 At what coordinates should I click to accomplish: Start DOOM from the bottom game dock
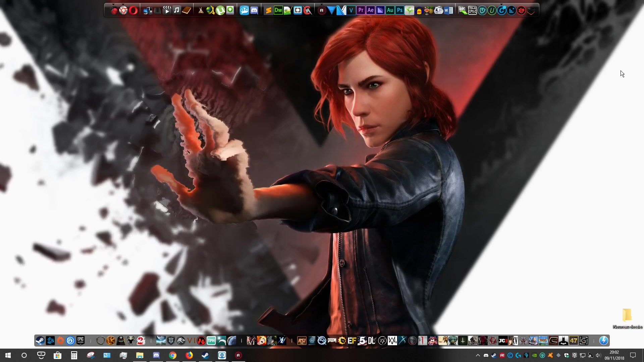(x=332, y=341)
